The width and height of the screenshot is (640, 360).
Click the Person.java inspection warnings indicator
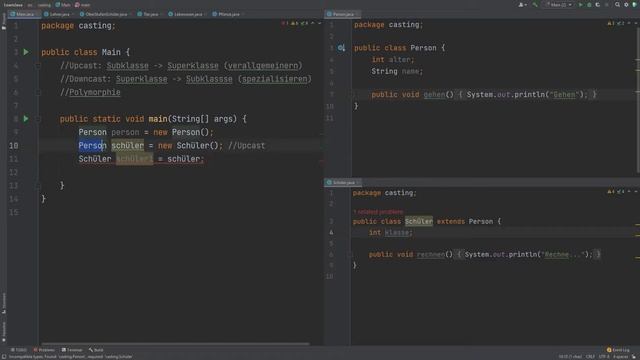[616, 23]
